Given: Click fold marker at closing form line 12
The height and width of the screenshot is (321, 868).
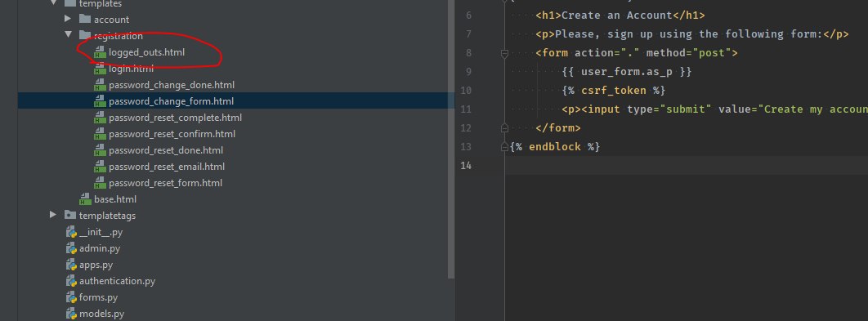Looking at the screenshot, I should (x=504, y=128).
